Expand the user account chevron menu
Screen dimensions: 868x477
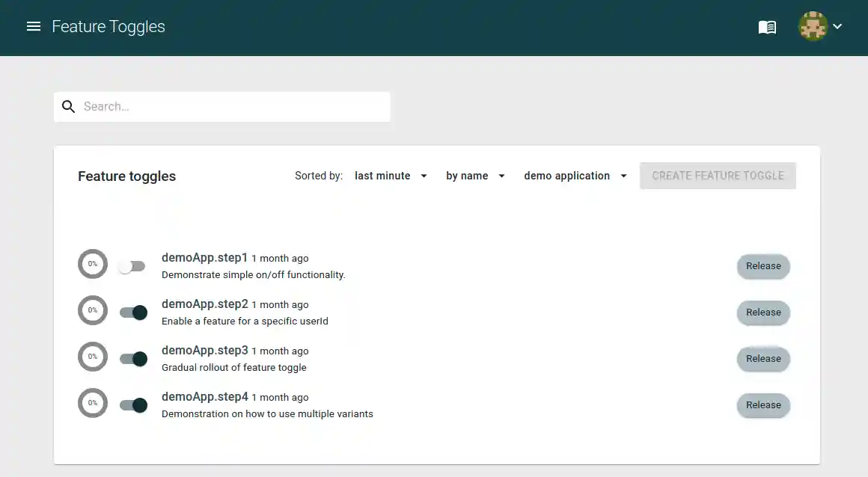pyautogui.click(x=837, y=27)
